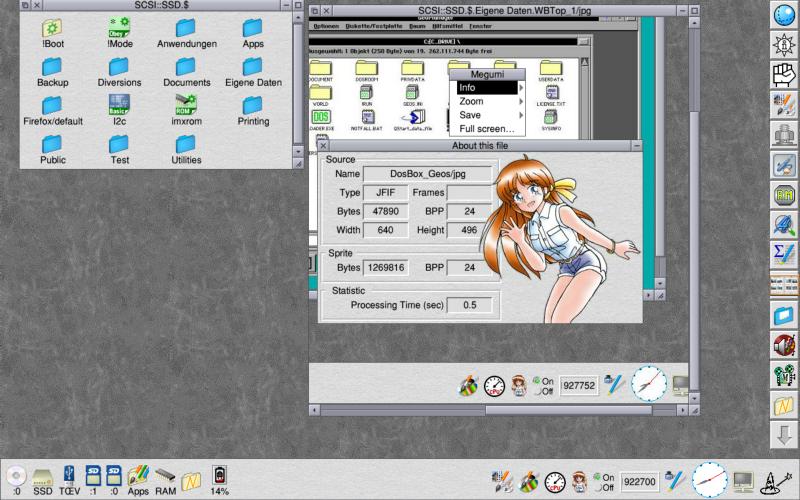Click the globe icon atop the right dock
The image size is (800, 500).
click(x=784, y=15)
